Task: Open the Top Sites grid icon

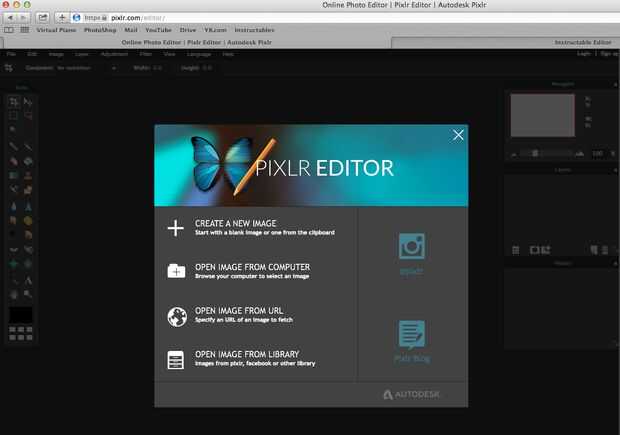Action: (25, 30)
